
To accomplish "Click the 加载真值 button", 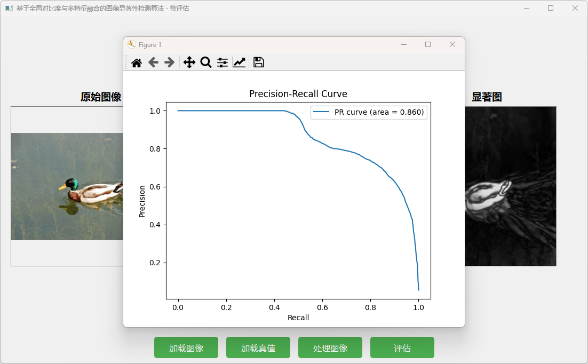I will [258, 347].
